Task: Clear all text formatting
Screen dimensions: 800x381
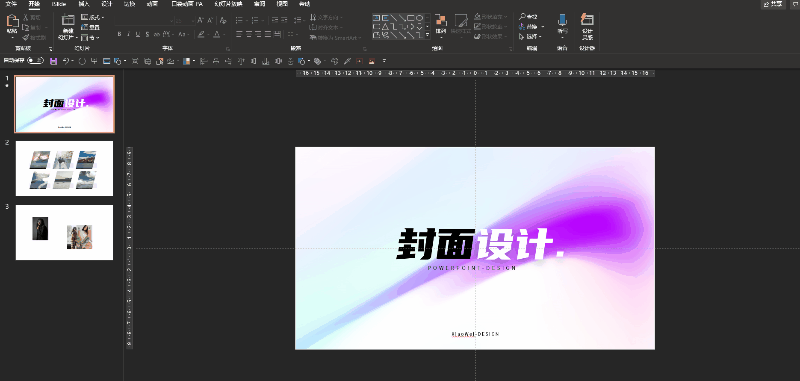Action: pyautogui.click(x=223, y=20)
